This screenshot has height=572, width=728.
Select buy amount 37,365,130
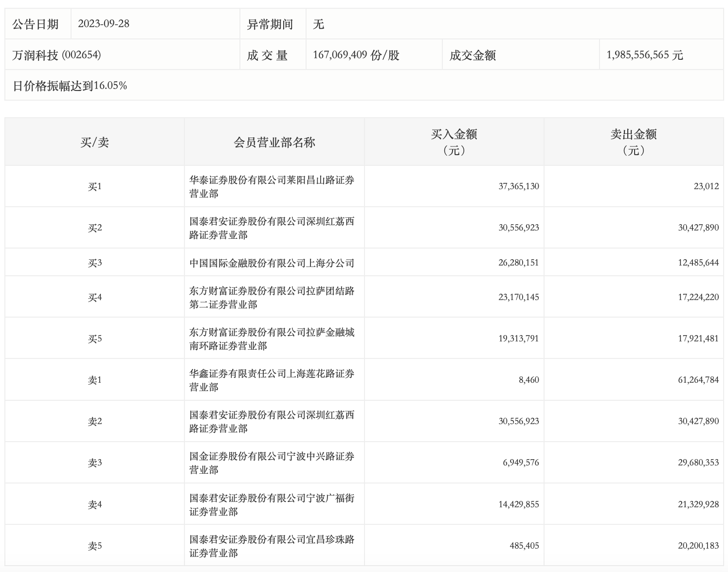pyautogui.click(x=519, y=186)
